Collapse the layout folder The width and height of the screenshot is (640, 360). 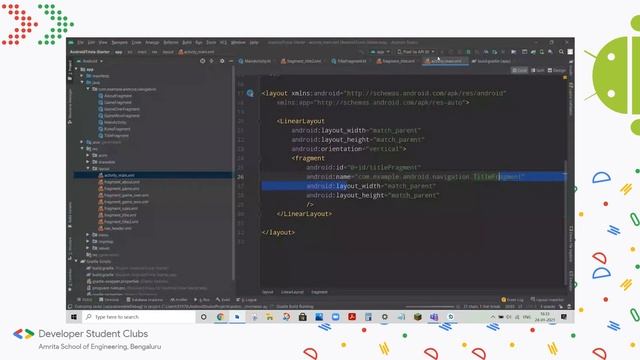coord(88,169)
